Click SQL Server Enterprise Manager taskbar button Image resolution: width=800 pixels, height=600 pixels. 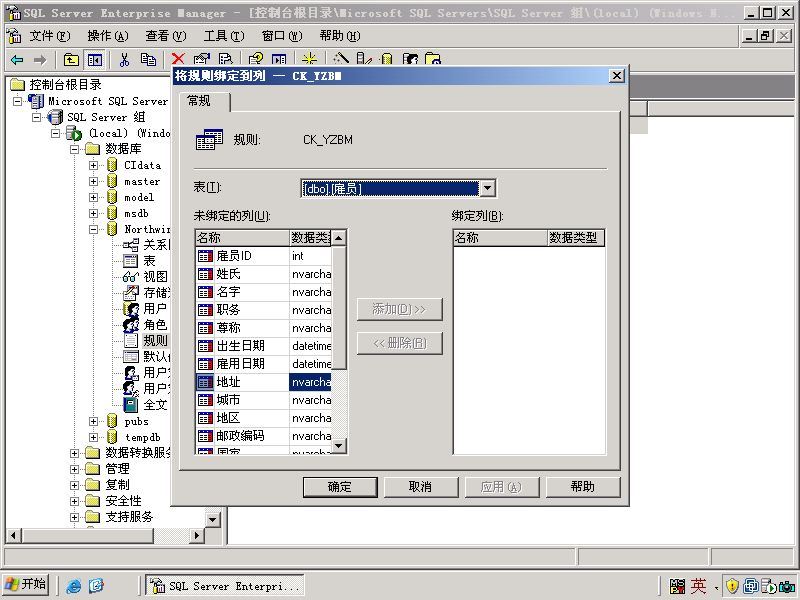tap(226, 585)
